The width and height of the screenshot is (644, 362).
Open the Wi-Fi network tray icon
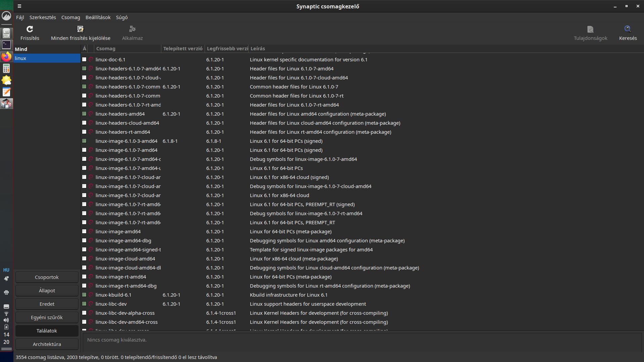(x=6, y=313)
